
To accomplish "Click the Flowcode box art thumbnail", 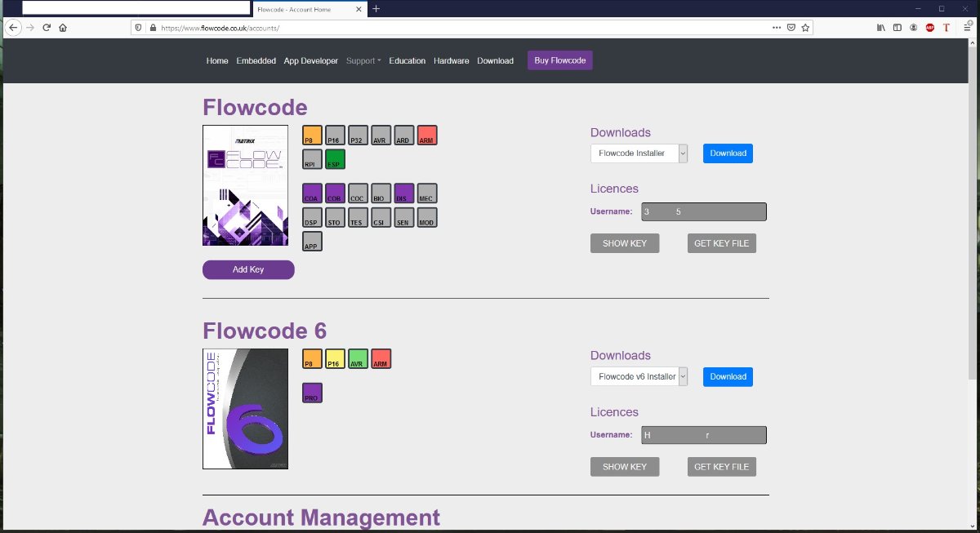I will click(245, 185).
